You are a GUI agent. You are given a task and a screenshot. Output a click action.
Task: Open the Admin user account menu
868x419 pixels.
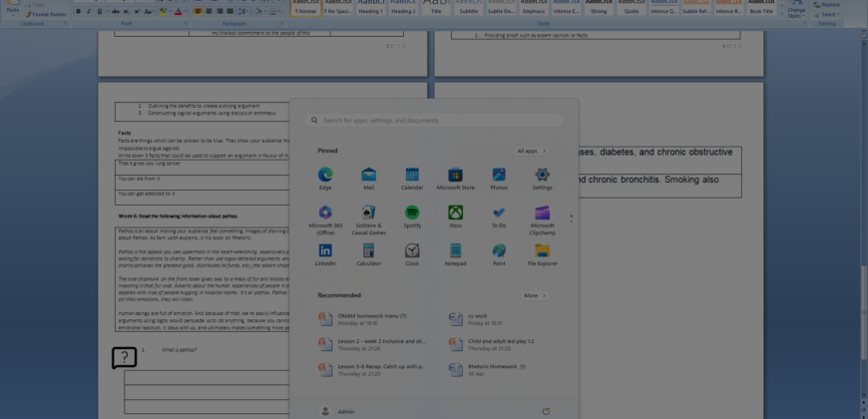pos(337,411)
